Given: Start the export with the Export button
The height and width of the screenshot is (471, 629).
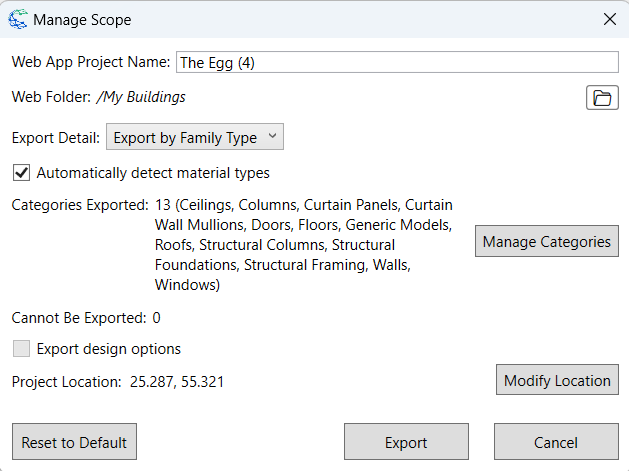Looking at the screenshot, I should click(x=406, y=442).
